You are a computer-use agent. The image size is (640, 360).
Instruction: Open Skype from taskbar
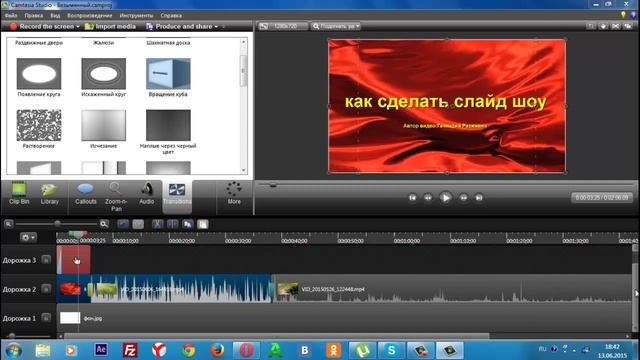[x=391, y=350]
